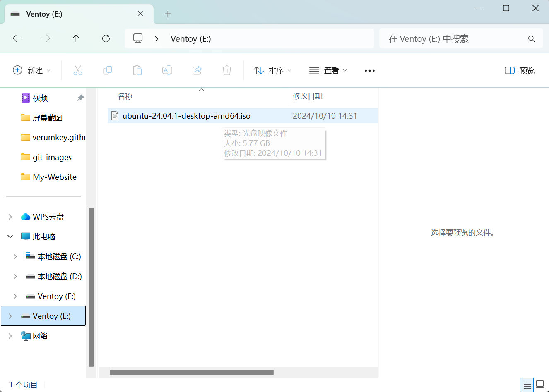Switch to details view icon in status bar

527,385
